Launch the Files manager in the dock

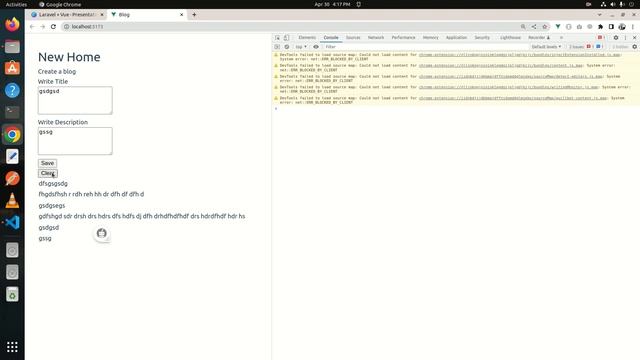tap(12, 47)
